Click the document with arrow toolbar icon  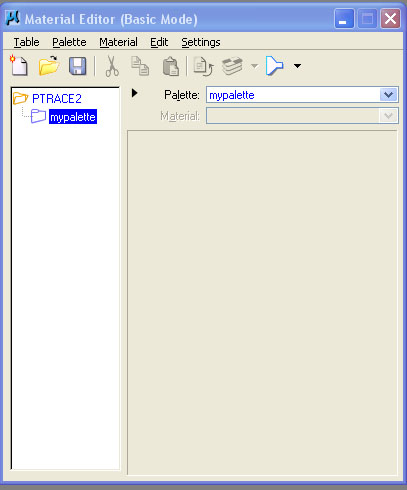[x=203, y=66]
